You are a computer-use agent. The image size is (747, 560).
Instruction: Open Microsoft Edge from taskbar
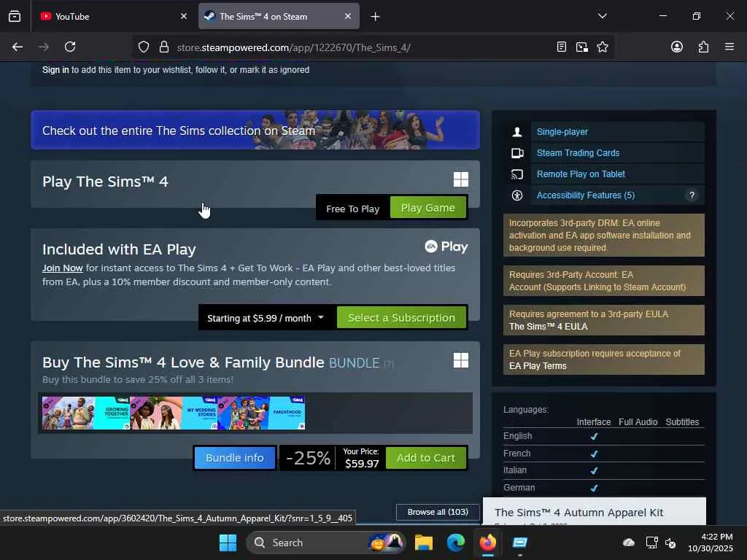455,542
